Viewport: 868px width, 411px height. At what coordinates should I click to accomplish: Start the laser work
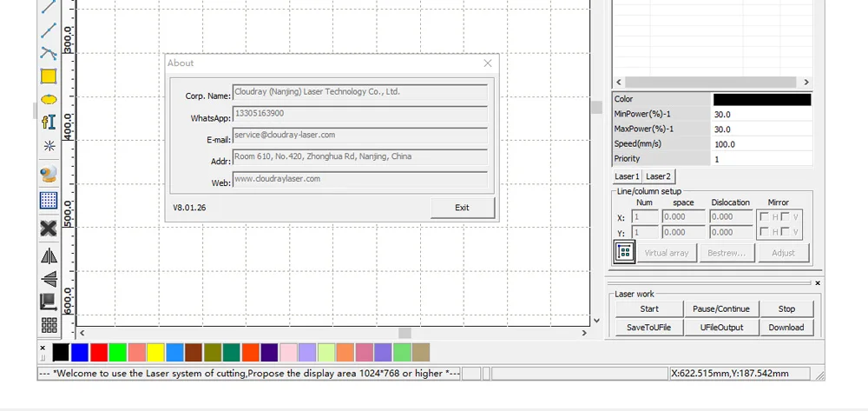point(649,309)
